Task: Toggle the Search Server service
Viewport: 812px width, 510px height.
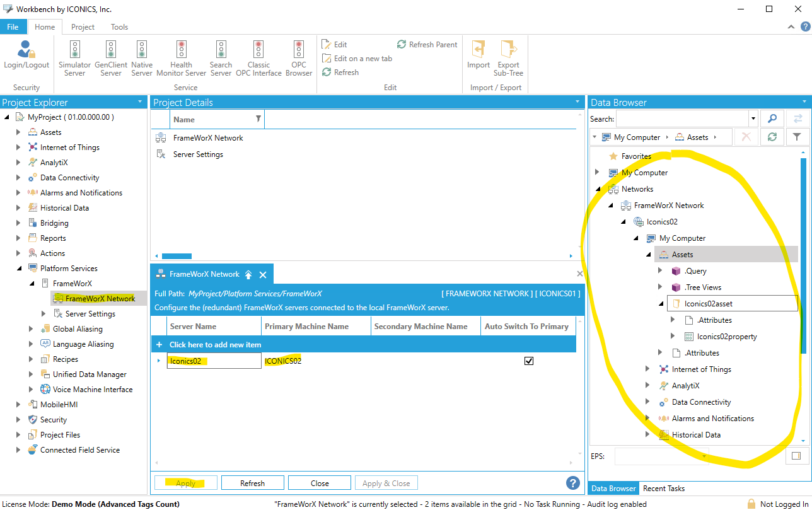Action: (x=221, y=58)
